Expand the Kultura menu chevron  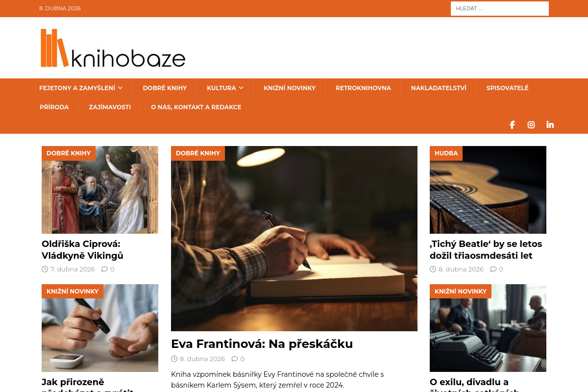[x=241, y=88]
